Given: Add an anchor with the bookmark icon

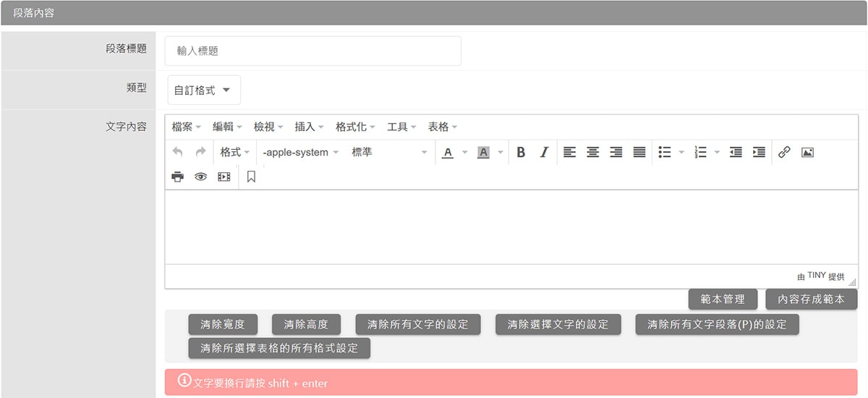Looking at the screenshot, I should (251, 177).
